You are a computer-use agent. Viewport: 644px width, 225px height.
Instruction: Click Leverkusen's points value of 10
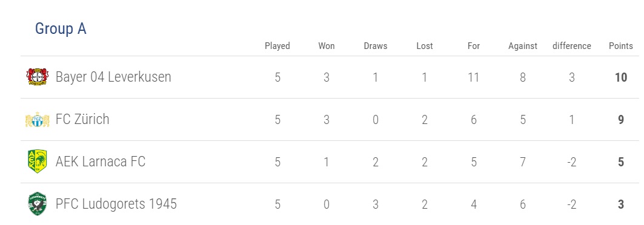tap(621, 77)
